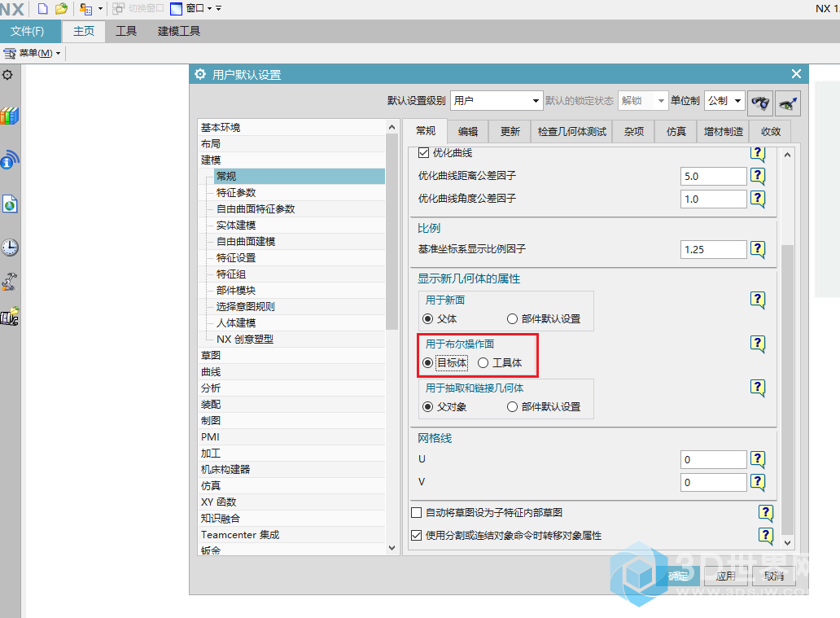Click the grid line U input field
This screenshot has height=618, width=840.
coord(713,459)
